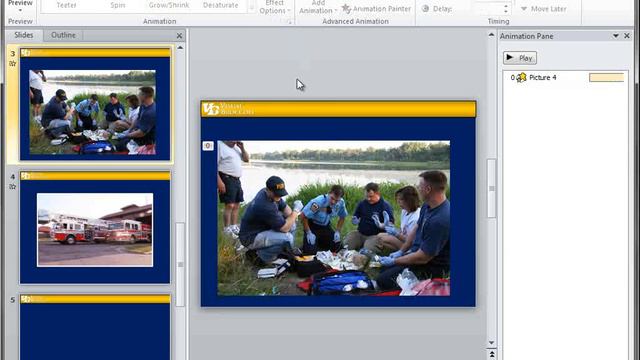Select slide 4 fire trucks thumbnail
Viewport: 640px width, 360px height.
point(95,227)
